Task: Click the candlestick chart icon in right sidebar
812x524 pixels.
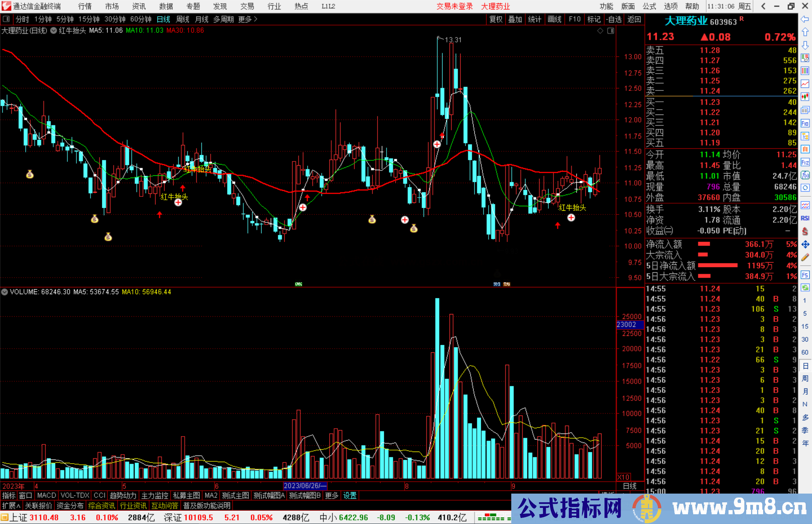Action: point(805,97)
